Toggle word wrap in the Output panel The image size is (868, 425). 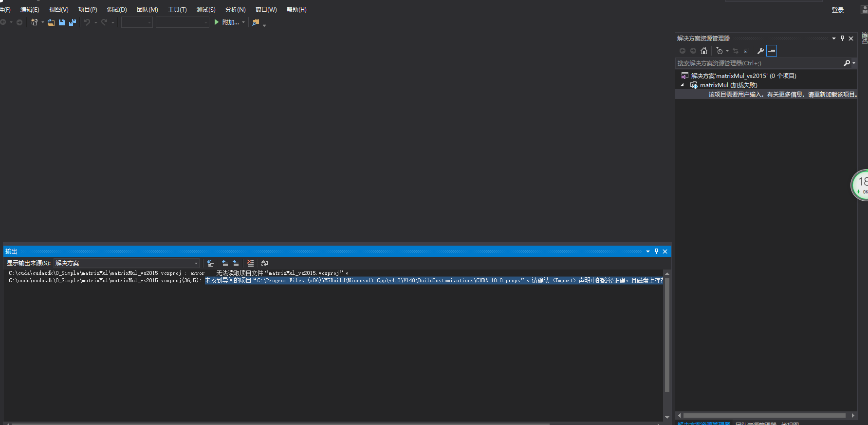coord(265,263)
